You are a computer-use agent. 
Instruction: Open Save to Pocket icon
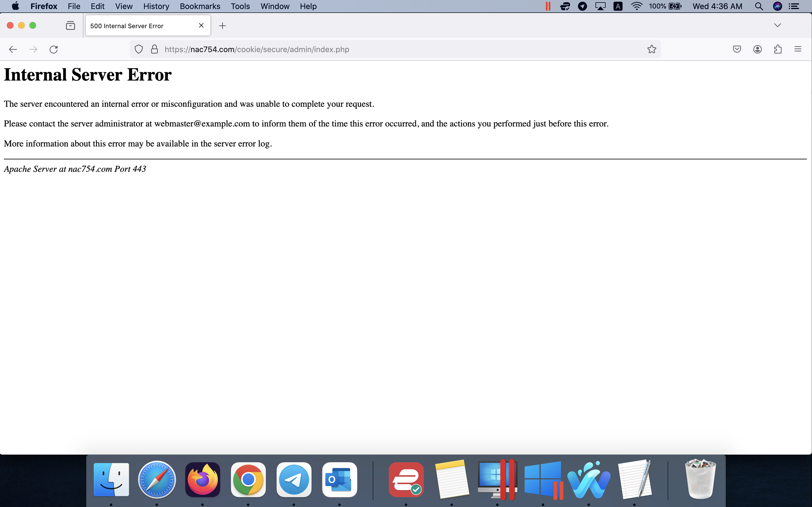[x=737, y=49]
